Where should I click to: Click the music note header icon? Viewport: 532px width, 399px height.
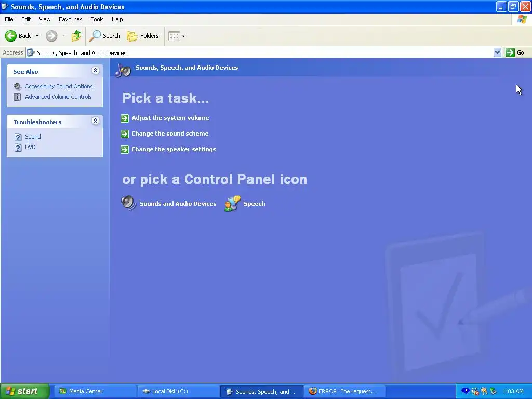tap(123, 70)
